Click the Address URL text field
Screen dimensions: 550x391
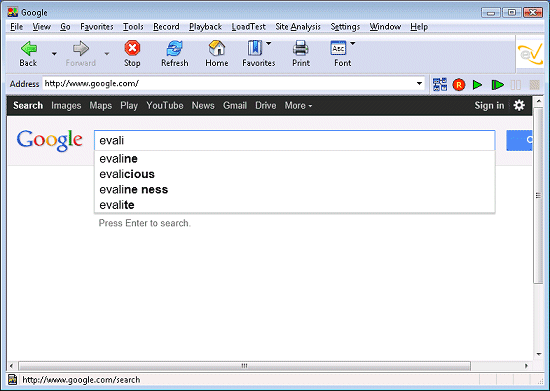coord(229,83)
